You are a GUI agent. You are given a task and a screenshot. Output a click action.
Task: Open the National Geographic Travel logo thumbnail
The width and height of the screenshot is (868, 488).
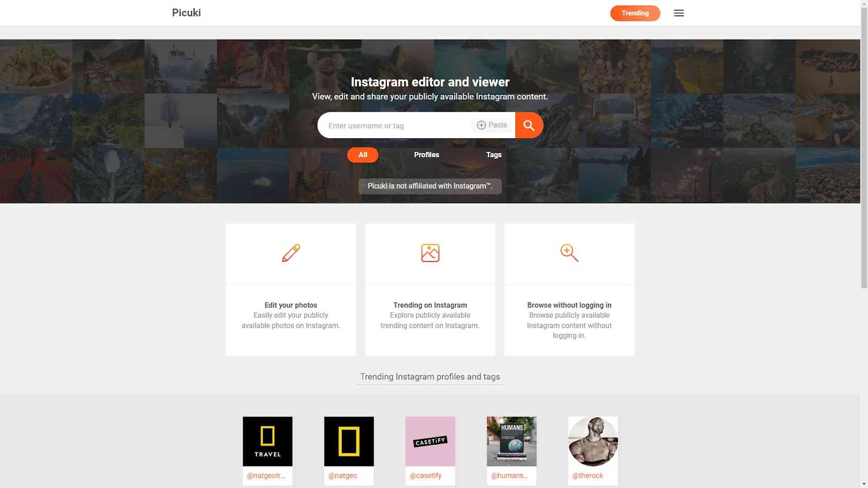267,441
